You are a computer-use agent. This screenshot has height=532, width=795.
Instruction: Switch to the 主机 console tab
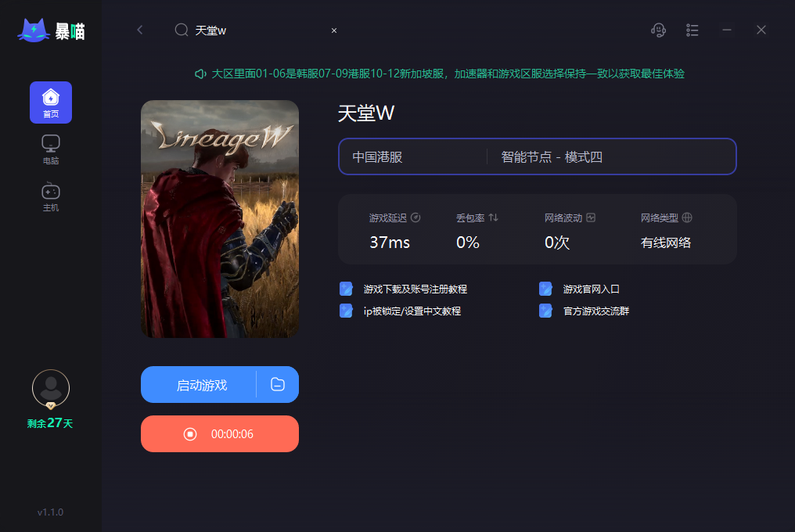click(51, 197)
